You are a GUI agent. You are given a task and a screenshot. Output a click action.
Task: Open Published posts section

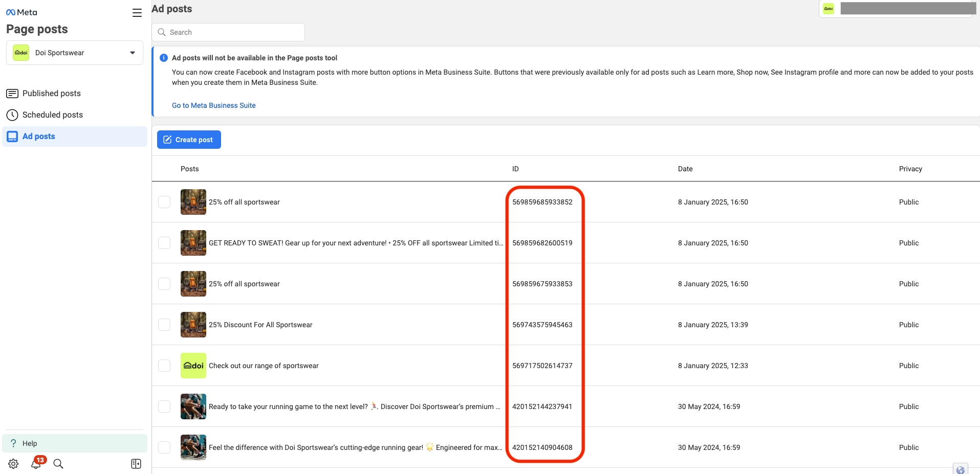click(51, 93)
